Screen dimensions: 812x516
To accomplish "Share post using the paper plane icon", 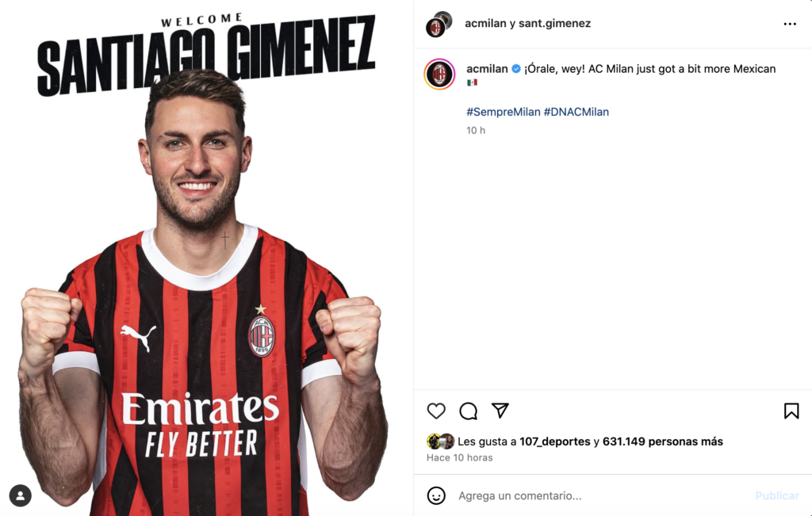I will pyautogui.click(x=500, y=411).
